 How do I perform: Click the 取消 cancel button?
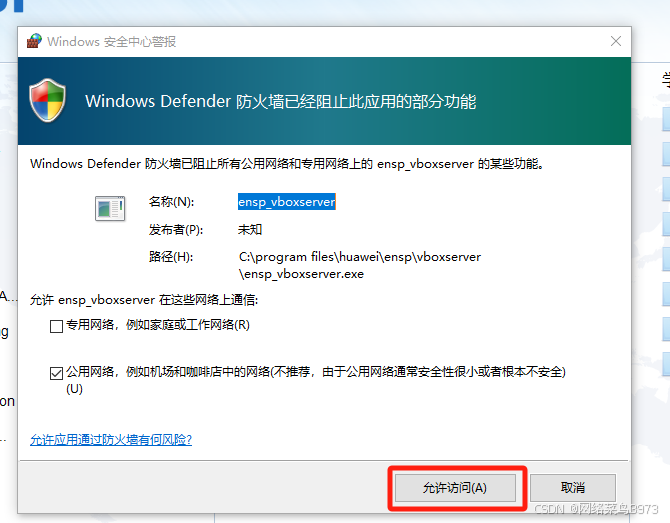(x=573, y=488)
